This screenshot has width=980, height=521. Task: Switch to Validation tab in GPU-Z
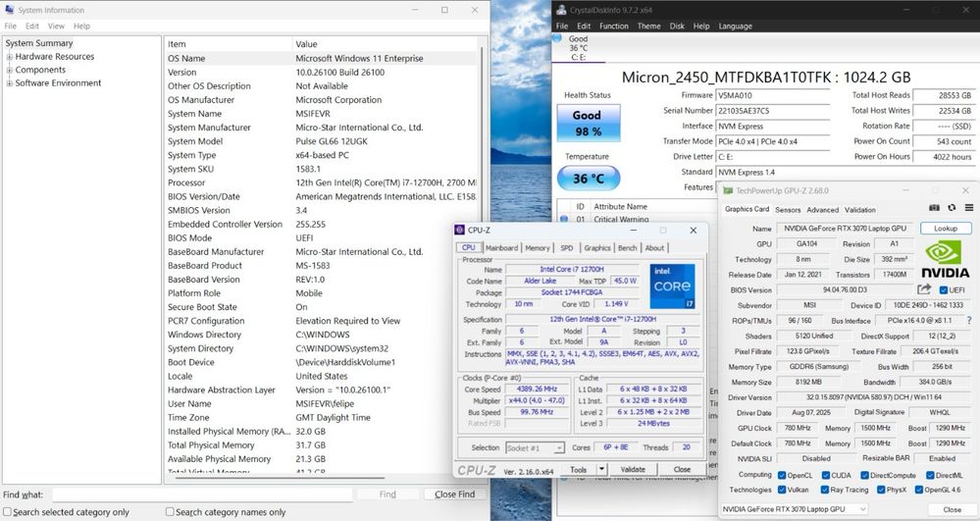860,210
